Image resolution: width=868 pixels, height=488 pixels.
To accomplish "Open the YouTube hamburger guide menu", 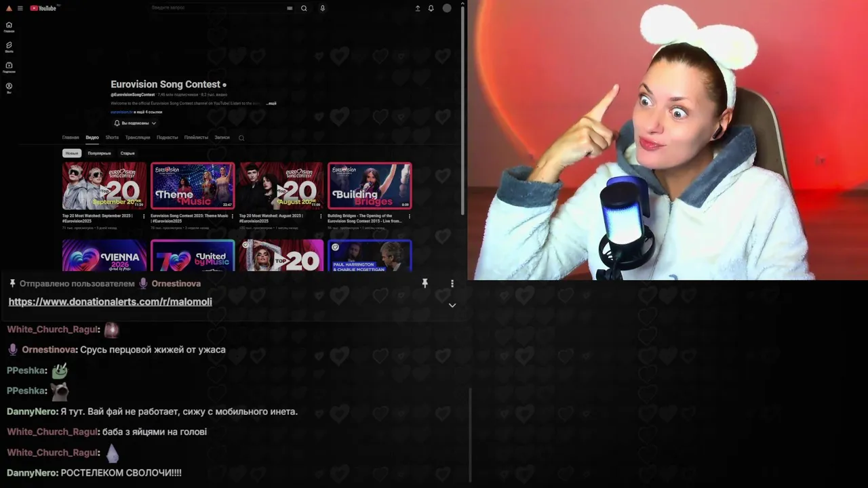I will coord(20,8).
